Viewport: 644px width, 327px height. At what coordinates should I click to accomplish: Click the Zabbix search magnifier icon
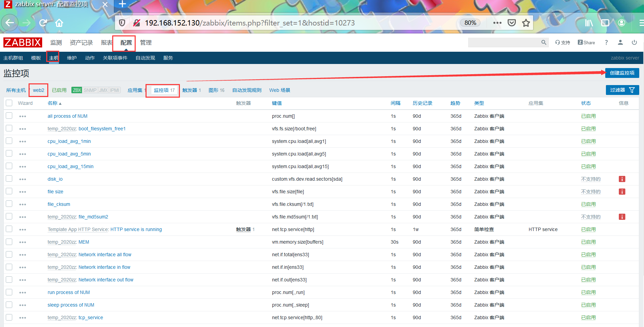click(x=544, y=43)
